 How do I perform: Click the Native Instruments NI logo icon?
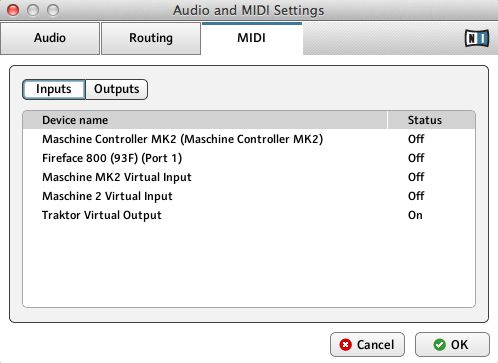pos(477,38)
